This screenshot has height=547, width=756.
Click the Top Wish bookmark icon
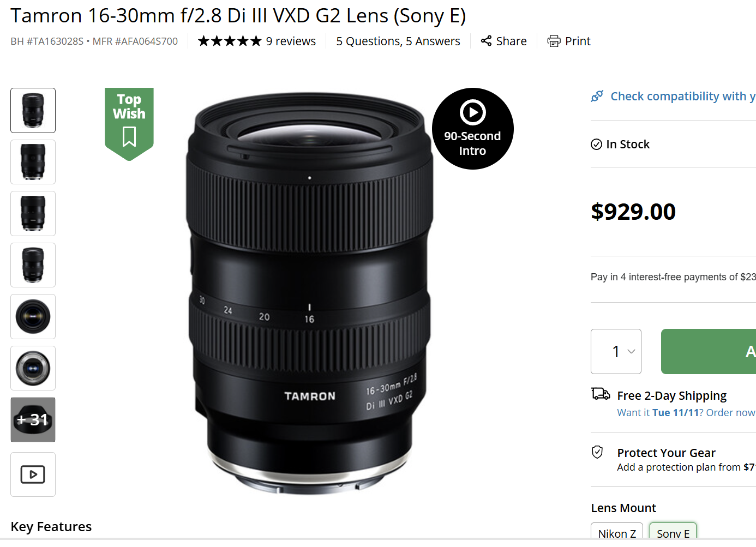pyautogui.click(x=129, y=136)
